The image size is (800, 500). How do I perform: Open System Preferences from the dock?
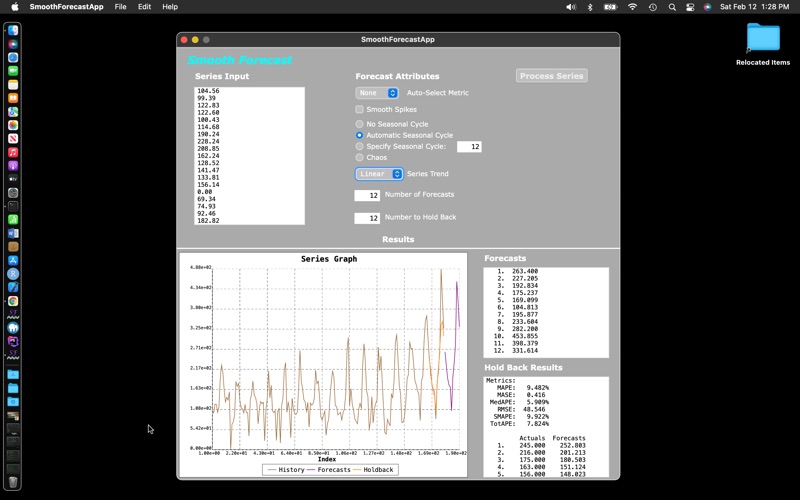pyautogui.click(x=13, y=193)
